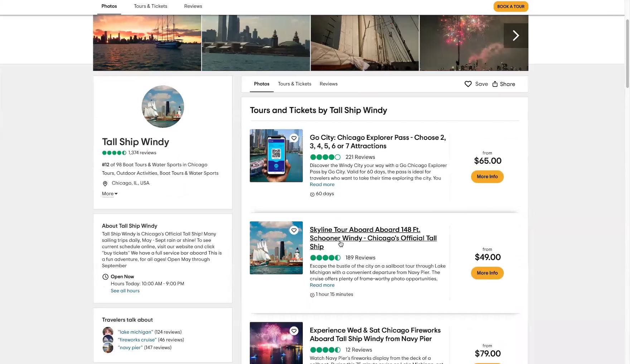This screenshot has height=364, width=630.
Task: Click the Chicago location pin icon
Action: pos(105,184)
